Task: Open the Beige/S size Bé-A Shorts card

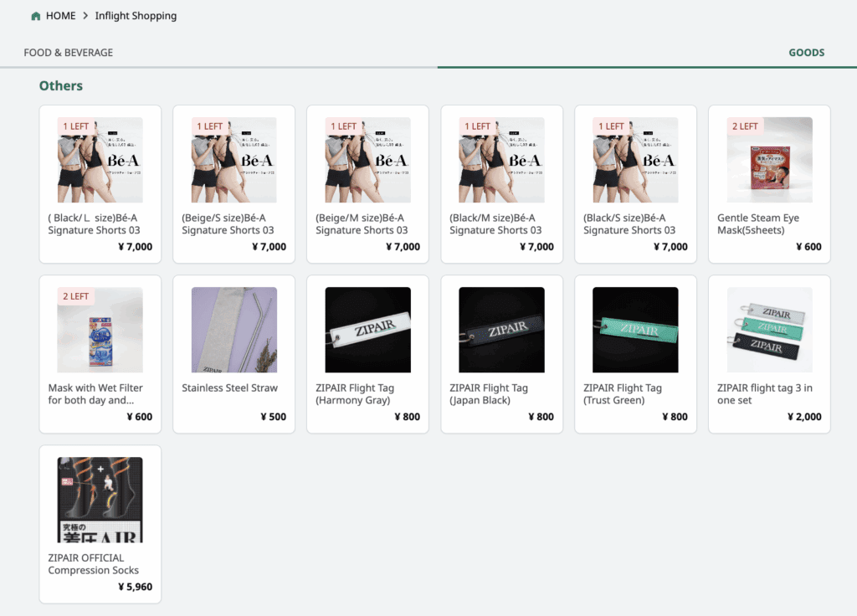Action: (x=233, y=184)
